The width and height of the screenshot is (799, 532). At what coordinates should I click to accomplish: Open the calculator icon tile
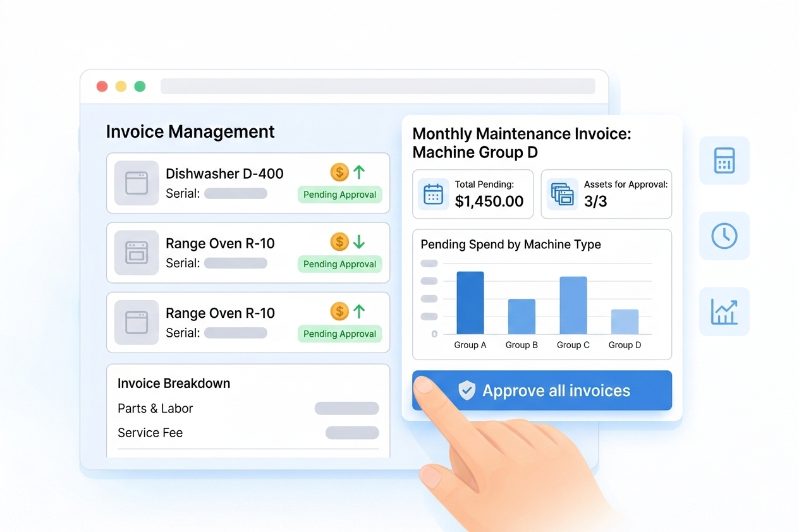pyautogui.click(x=724, y=160)
